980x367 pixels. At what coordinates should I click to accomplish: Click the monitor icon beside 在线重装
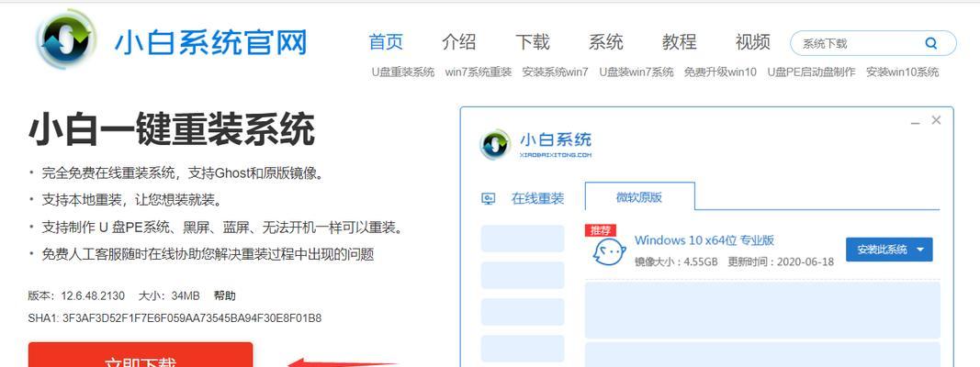tap(488, 198)
